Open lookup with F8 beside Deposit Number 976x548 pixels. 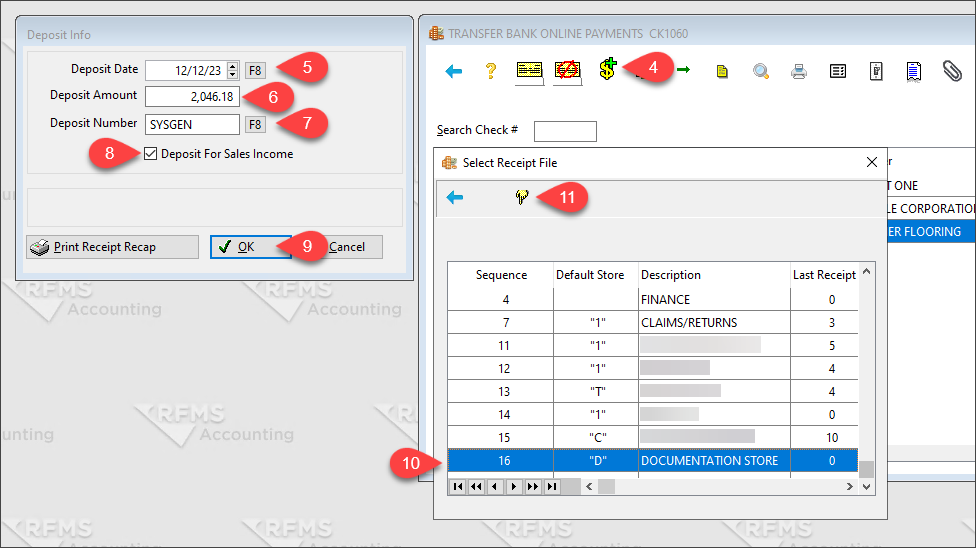(x=255, y=124)
